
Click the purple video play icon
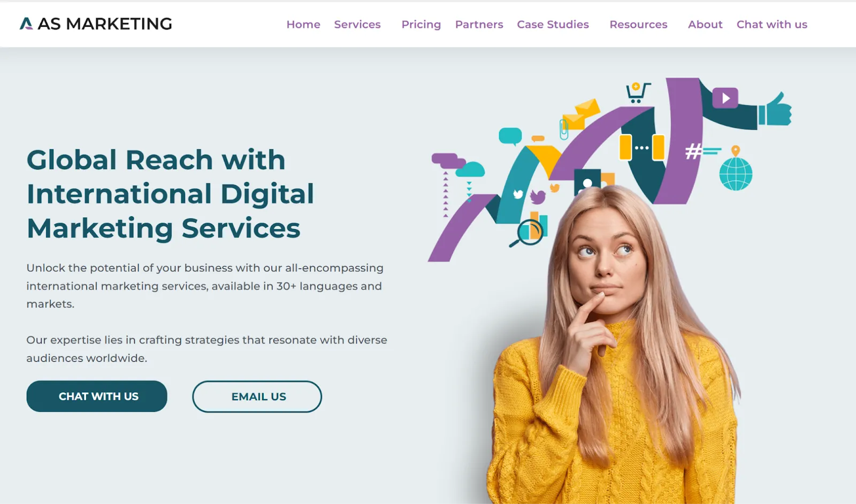725,98
